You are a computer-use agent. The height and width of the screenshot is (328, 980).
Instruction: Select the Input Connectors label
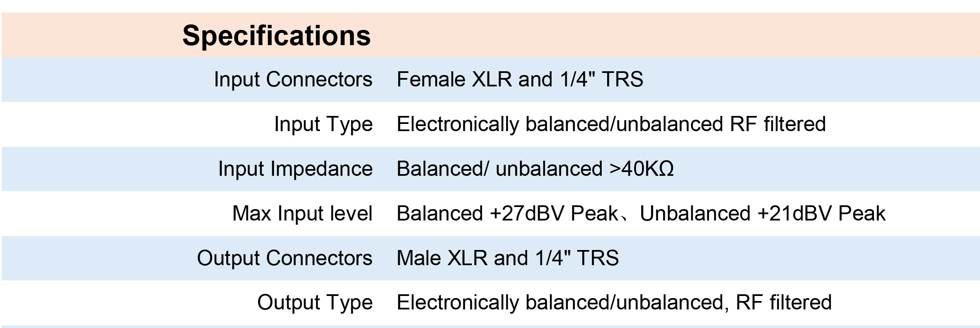click(x=293, y=79)
